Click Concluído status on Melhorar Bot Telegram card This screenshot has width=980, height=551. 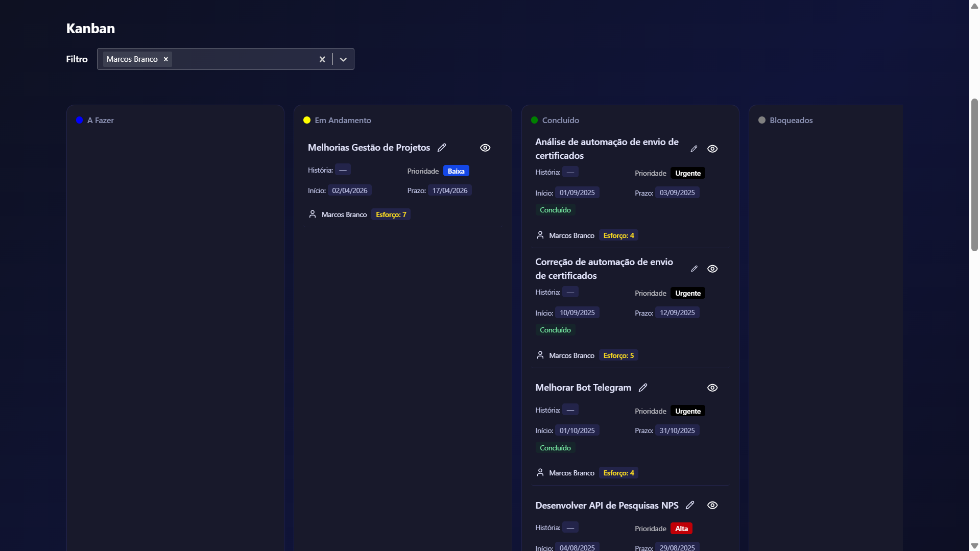click(555, 448)
